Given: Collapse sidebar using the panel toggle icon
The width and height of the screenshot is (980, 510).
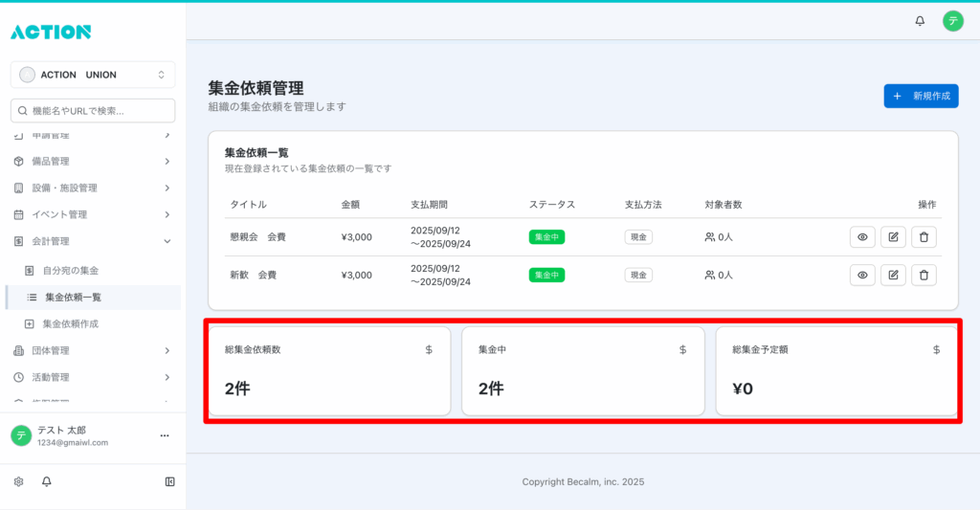Looking at the screenshot, I should pos(169,481).
